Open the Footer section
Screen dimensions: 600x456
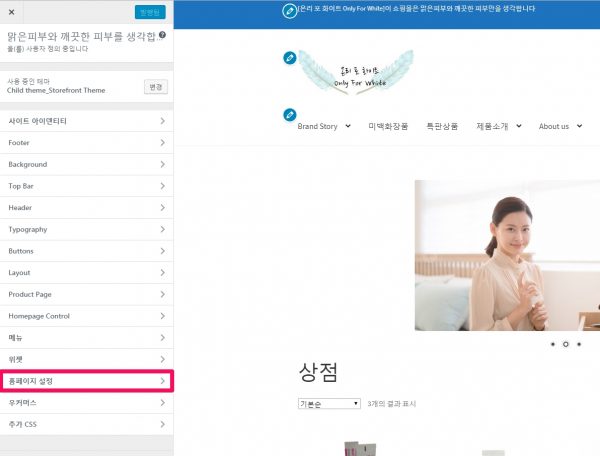pyautogui.click(x=86, y=143)
